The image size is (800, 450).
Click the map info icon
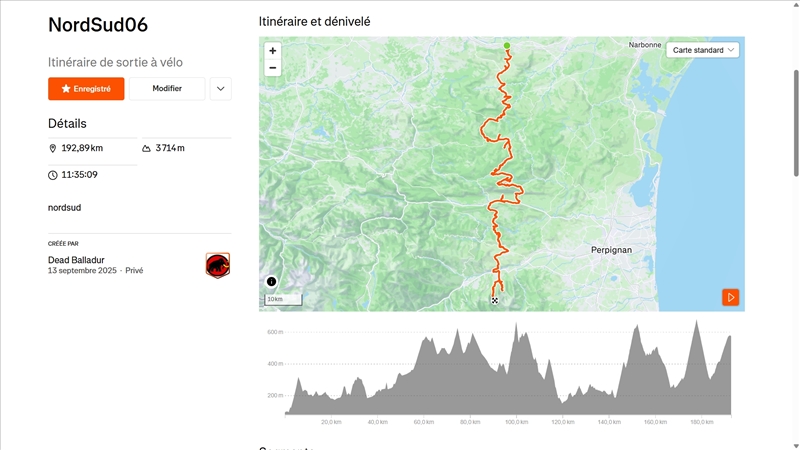pos(271,282)
